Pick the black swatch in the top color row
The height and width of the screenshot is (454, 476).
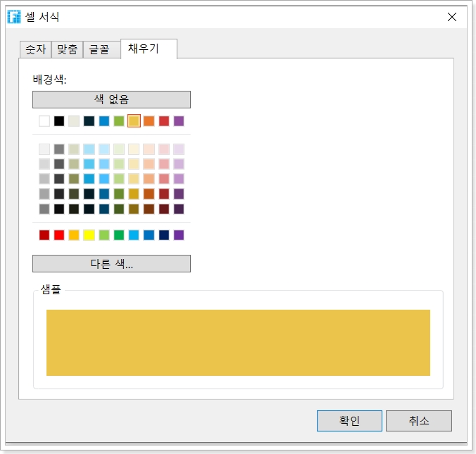coord(59,121)
